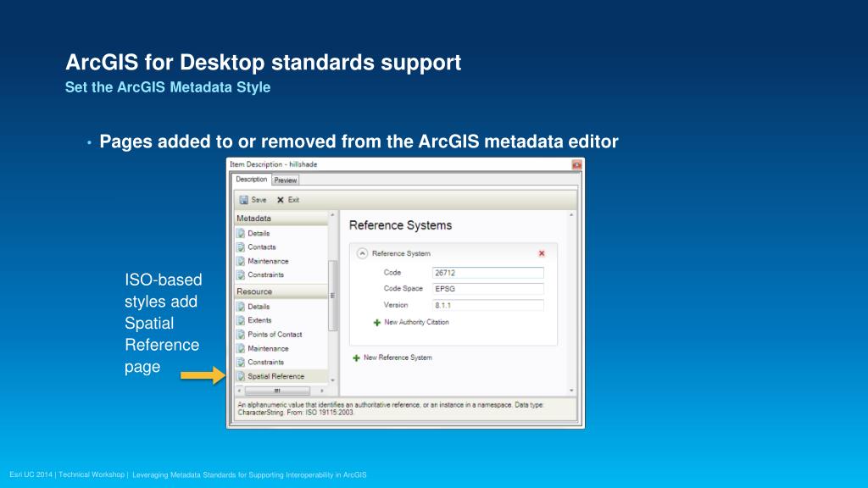Open the Metadata Maintenance page icon
Screen dimensions: 868x488
click(x=241, y=261)
